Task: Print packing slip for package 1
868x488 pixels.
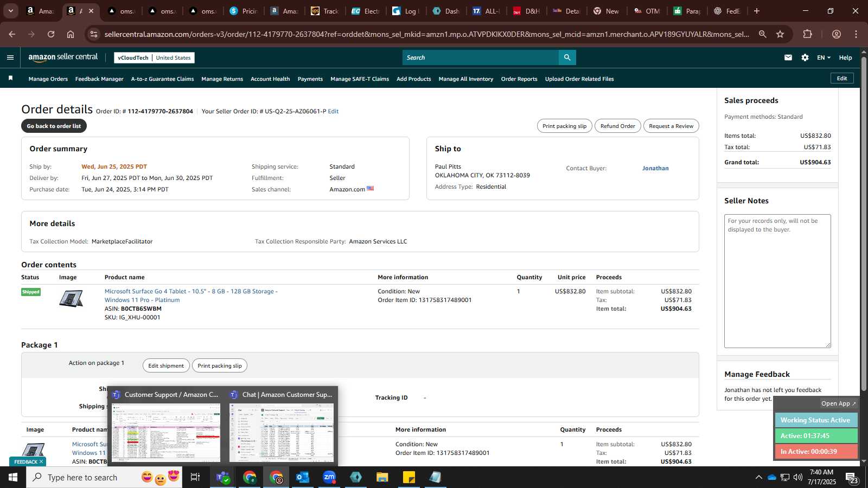Action: (220, 365)
